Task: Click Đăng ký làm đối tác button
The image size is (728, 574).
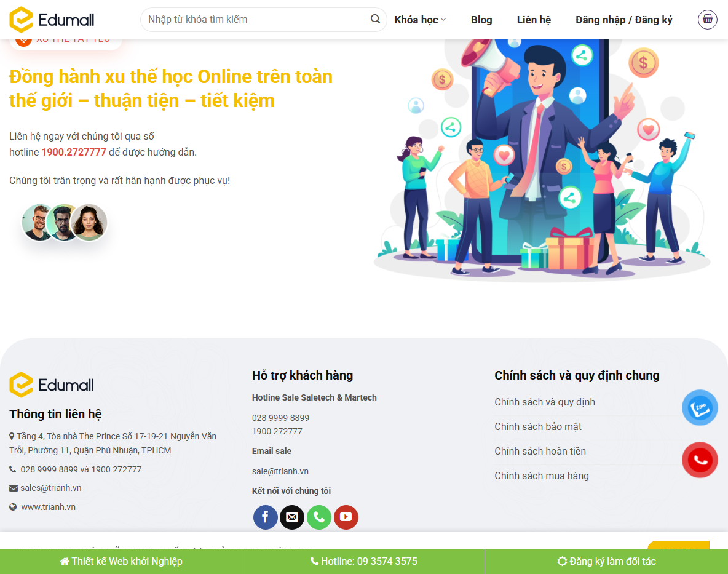Action: 606,561
